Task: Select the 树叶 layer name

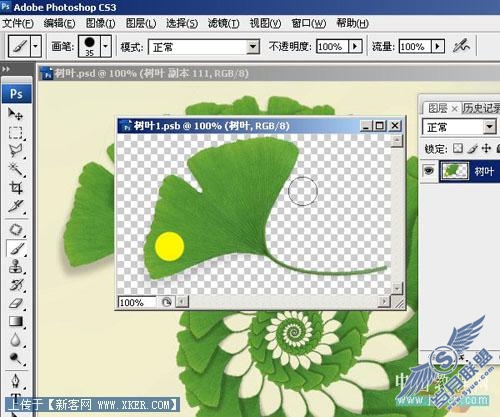Action: pyautogui.click(x=484, y=171)
